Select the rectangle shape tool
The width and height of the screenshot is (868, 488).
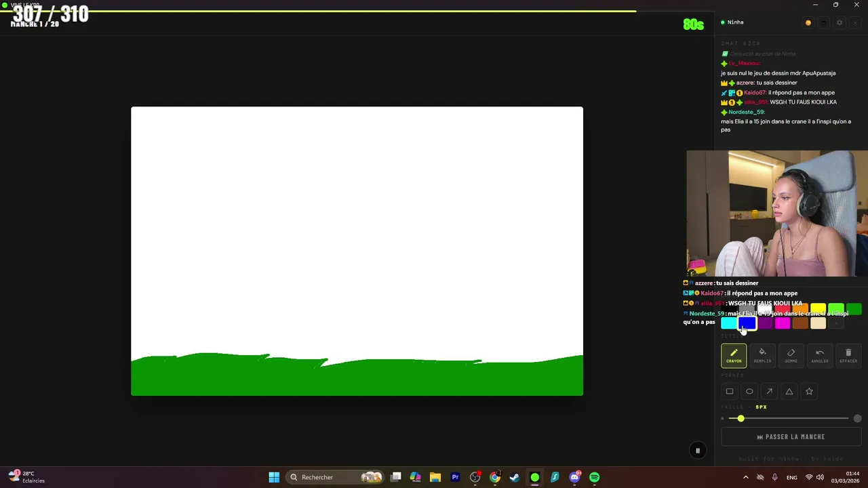[730, 391]
